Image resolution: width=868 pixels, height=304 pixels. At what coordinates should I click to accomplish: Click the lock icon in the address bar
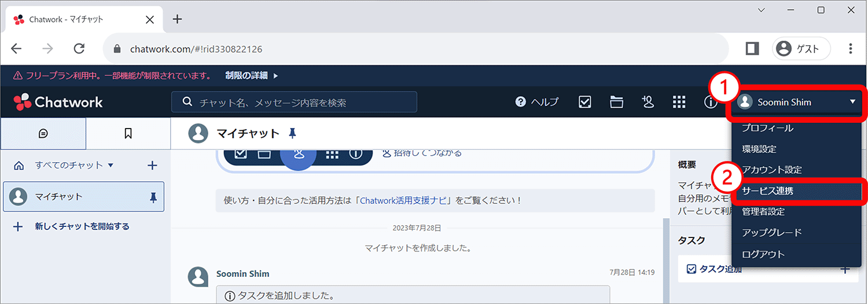119,49
